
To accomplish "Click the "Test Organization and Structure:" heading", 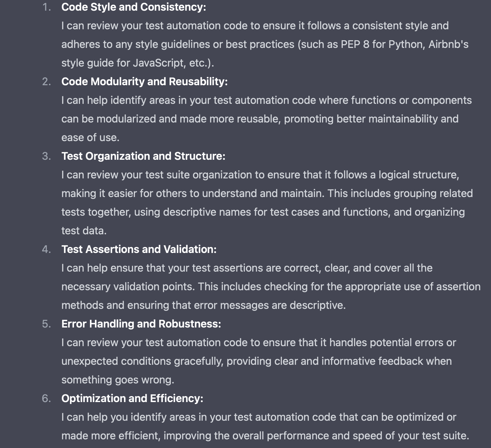I will click(x=143, y=156).
